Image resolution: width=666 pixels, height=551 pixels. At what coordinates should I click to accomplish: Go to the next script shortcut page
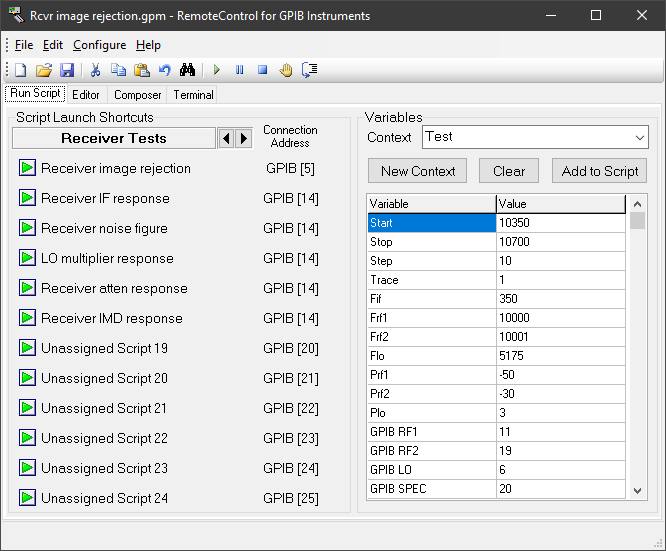click(x=243, y=138)
